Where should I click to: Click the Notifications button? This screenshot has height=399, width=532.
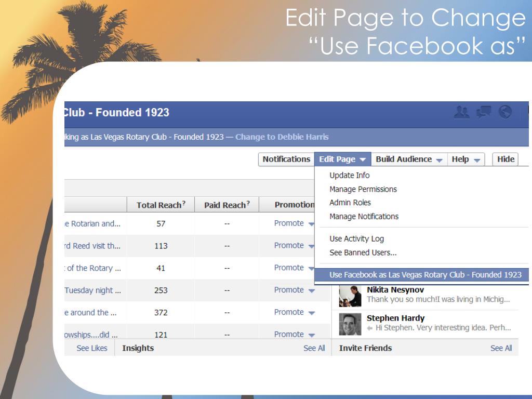tap(286, 159)
